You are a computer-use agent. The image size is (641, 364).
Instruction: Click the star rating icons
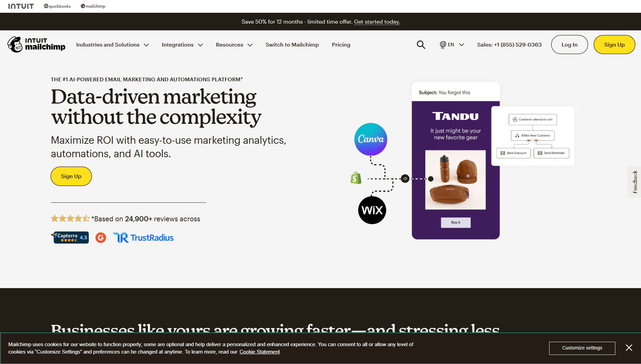pos(70,219)
